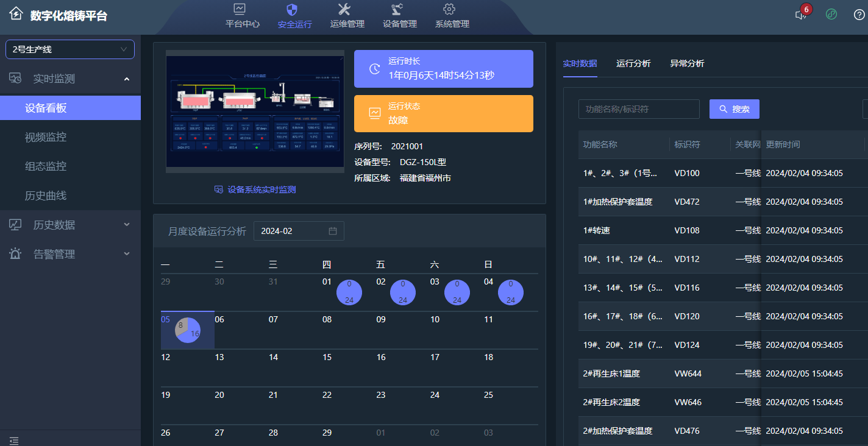This screenshot has height=446, width=868.
Task: Open help with the question mark icon
Action: coord(859,15)
